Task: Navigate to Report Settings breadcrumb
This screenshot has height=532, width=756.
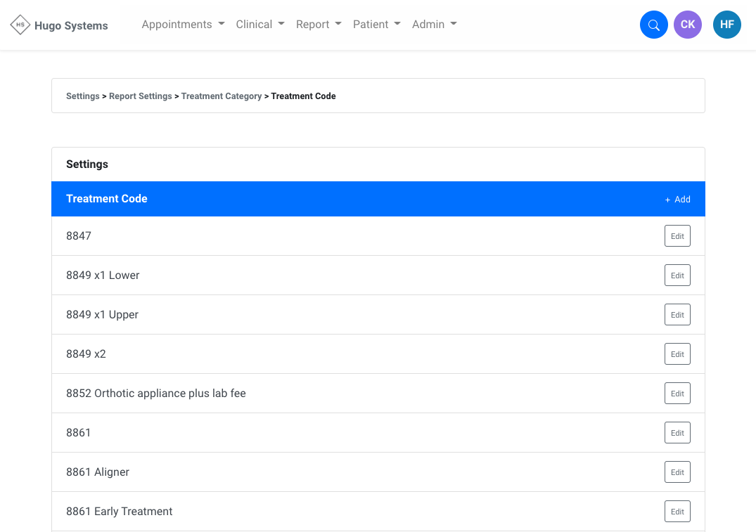Action: point(141,96)
